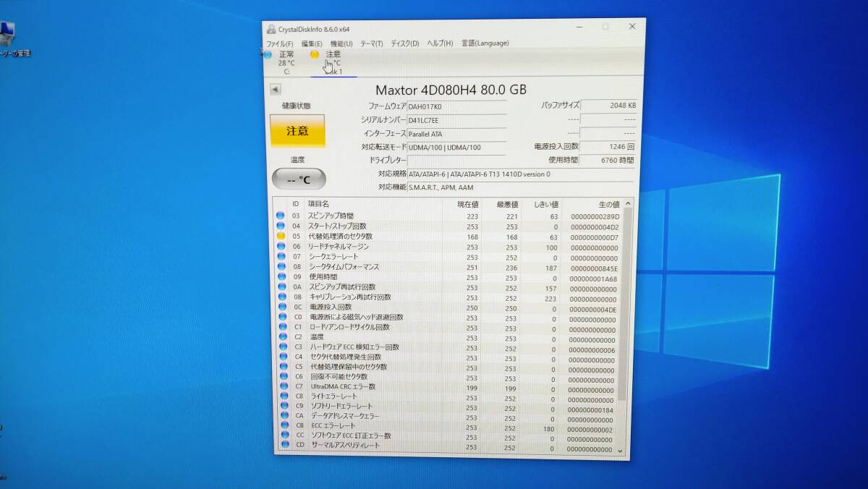
Task: Click the SMART list scrollbar up arrow
Action: tap(628, 203)
